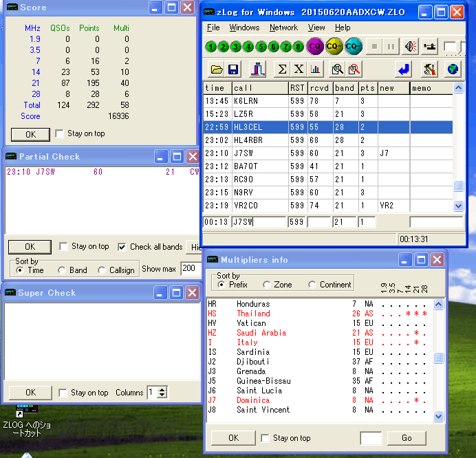Click the yellow CQ repeat button
This screenshot has width=476, height=458.
pyautogui.click(x=334, y=46)
